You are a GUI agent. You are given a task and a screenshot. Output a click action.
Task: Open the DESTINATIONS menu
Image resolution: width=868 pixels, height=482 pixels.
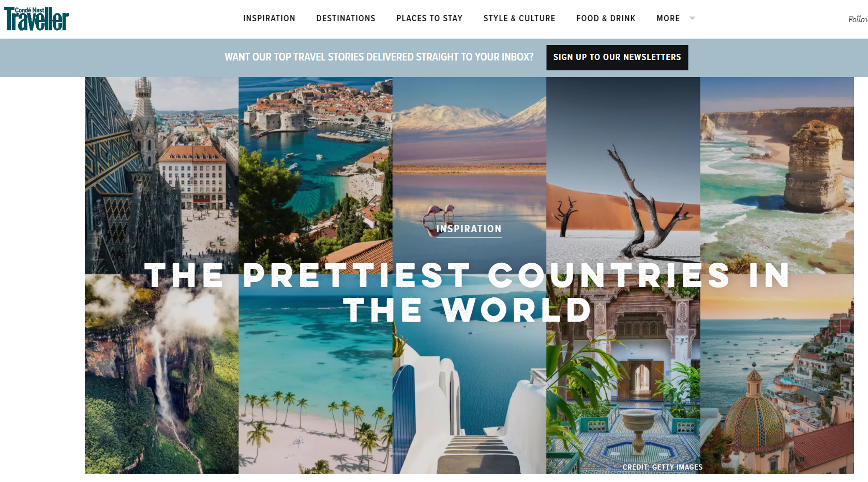(x=346, y=18)
